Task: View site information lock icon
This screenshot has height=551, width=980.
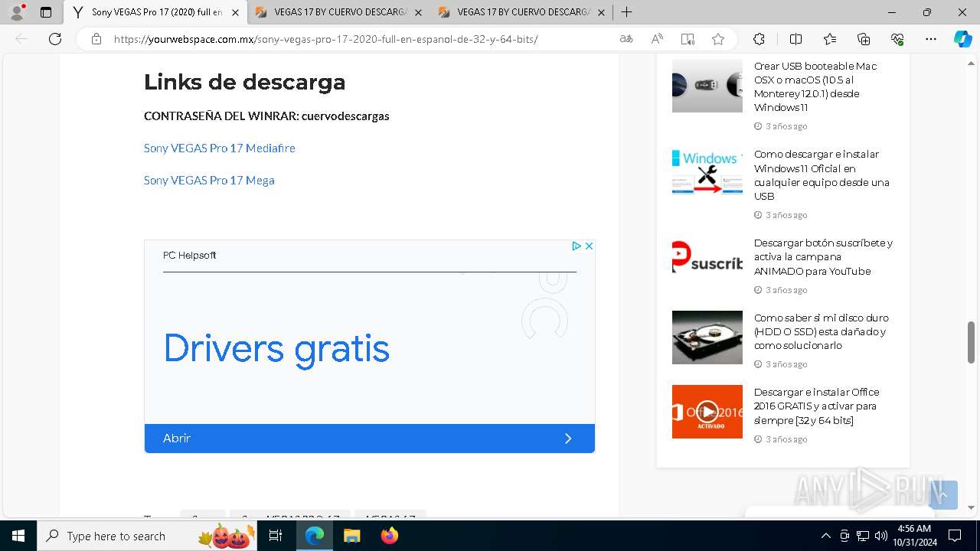Action: (x=96, y=39)
